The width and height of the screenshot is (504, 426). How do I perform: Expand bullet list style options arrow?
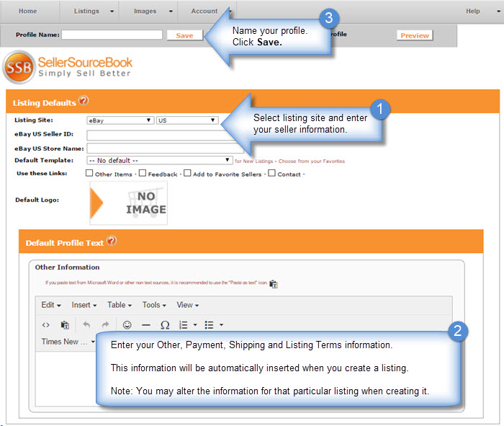click(221, 325)
